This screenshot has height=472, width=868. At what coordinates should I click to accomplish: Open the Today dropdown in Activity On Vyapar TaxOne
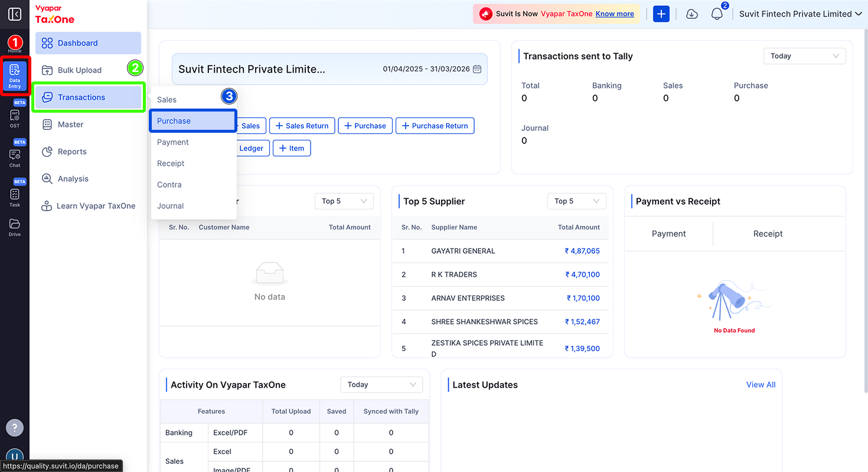381,385
